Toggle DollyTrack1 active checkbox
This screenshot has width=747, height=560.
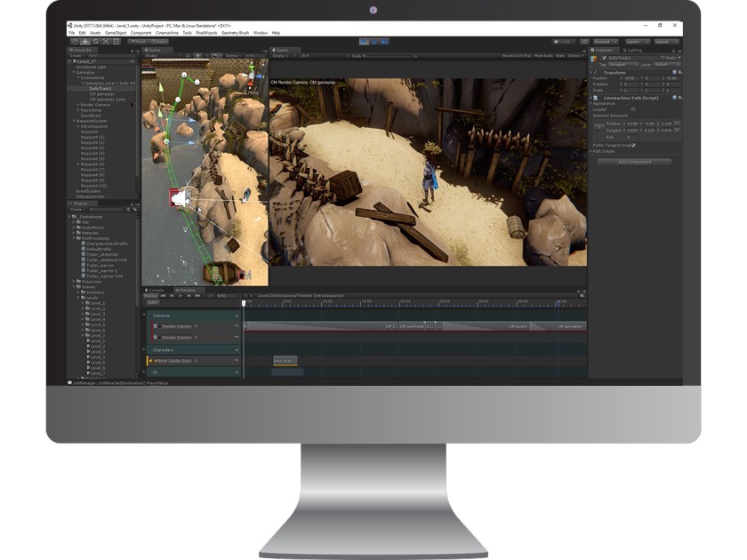pyautogui.click(x=604, y=58)
